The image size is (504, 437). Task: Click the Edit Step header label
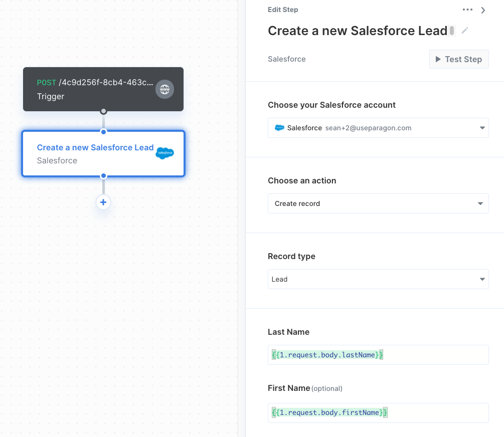(x=283, y=10)
